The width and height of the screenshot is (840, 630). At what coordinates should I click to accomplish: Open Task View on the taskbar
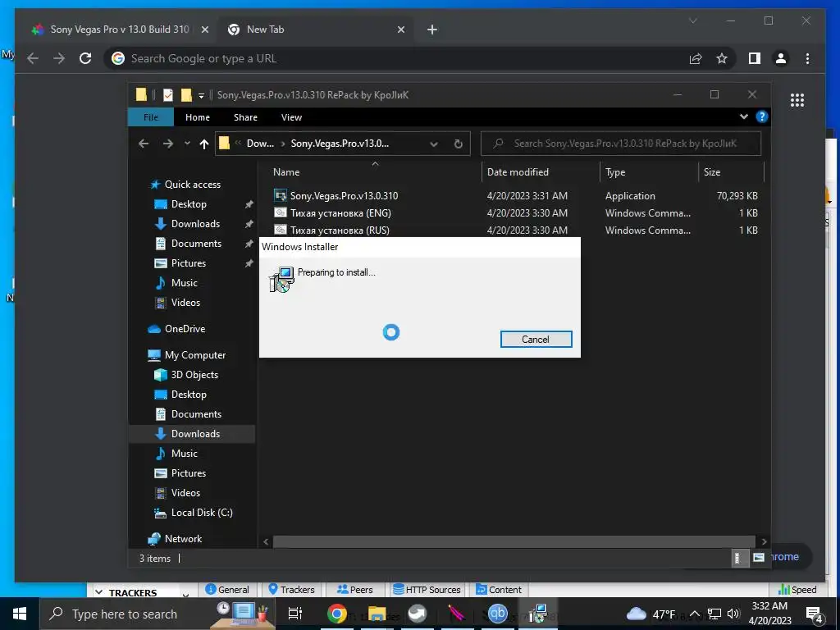tap(295, 614)
